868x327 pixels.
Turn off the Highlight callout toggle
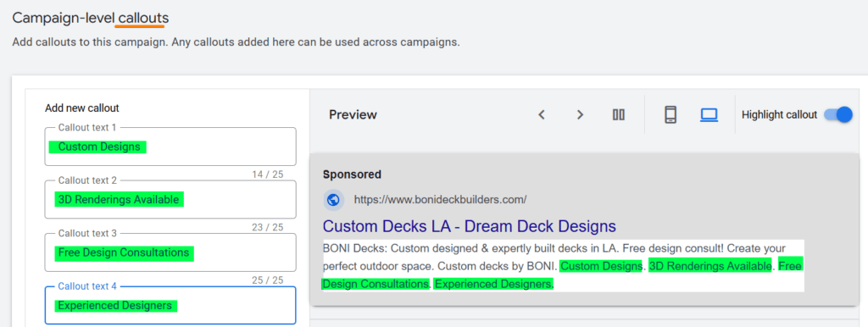tap(838, 114)
